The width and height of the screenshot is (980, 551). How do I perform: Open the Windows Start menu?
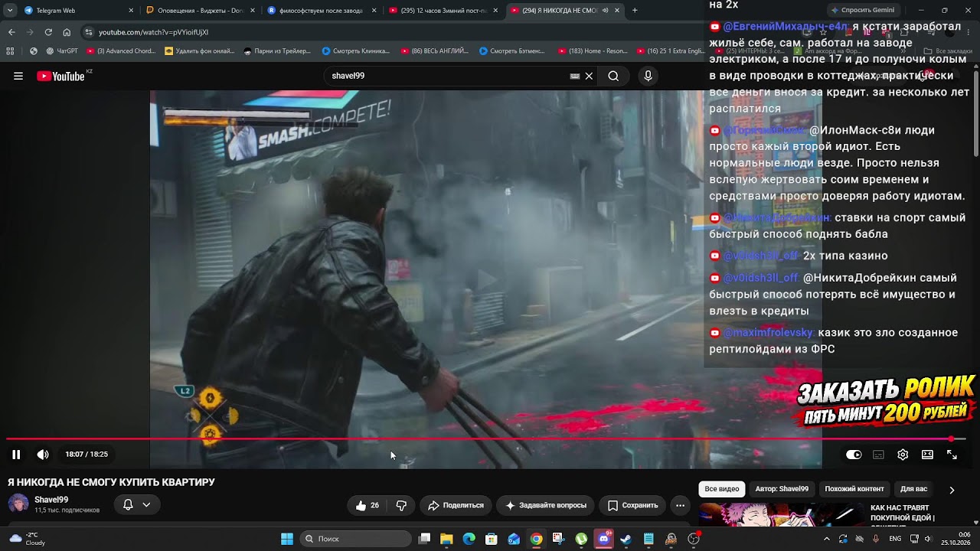tap(287, 539)
